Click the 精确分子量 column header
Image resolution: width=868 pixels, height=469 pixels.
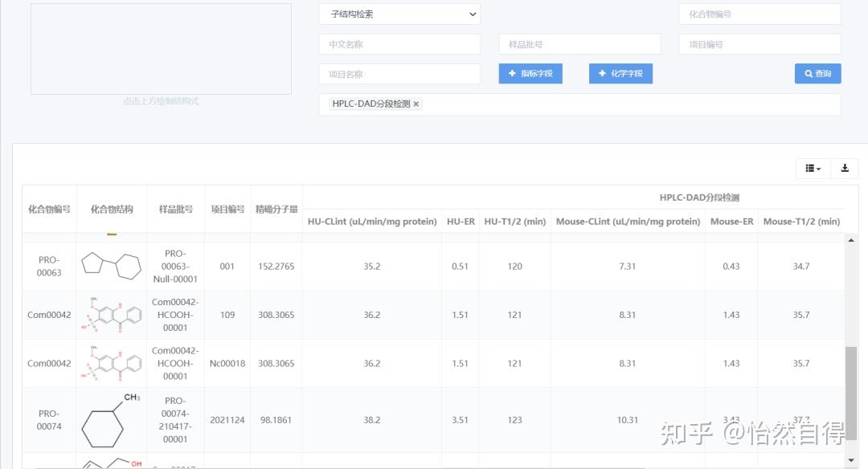click(x=276, y=209)
